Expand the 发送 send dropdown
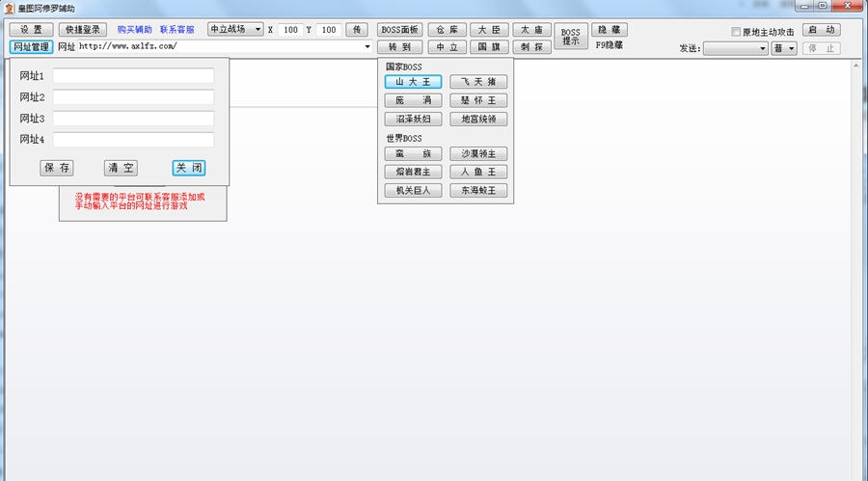 [735, 49]
